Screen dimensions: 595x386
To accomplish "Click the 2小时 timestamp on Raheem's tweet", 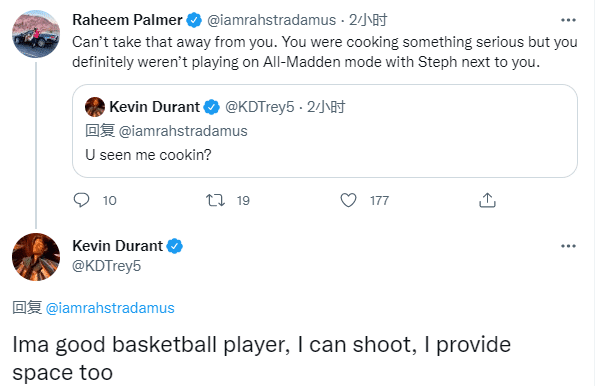I will [x=368, y=20].
